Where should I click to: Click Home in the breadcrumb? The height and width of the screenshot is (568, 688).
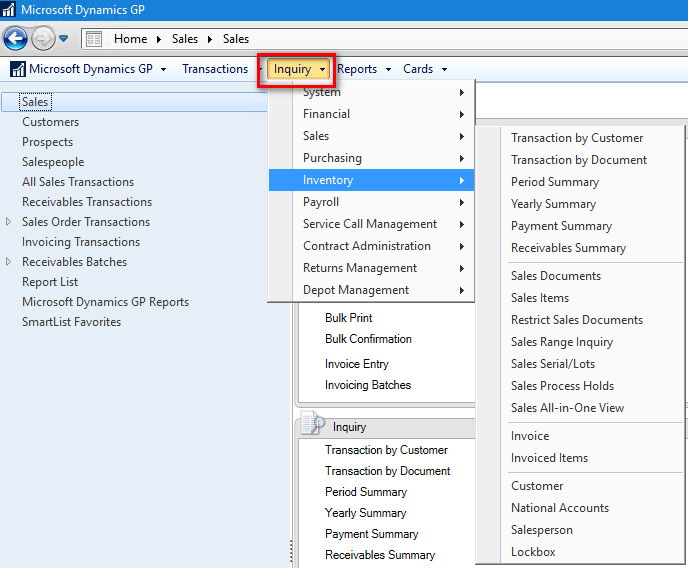[x=130, y=39]
